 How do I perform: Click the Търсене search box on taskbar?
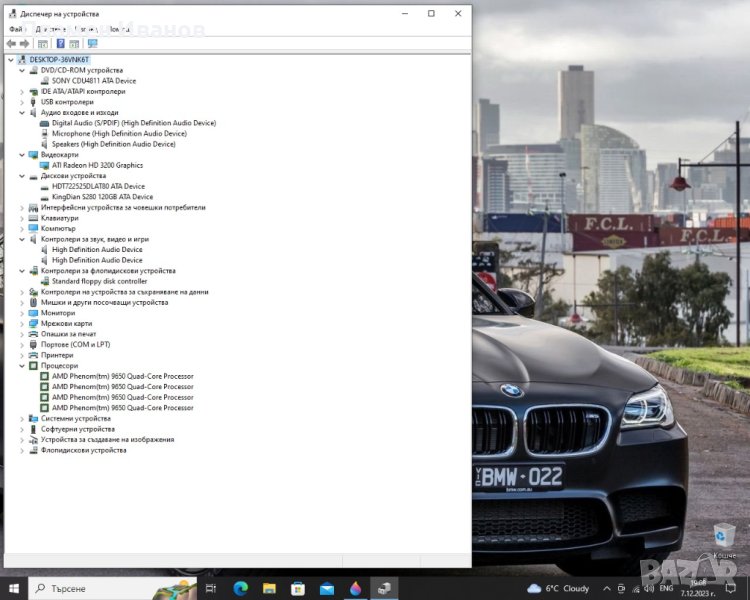point(110,588)
